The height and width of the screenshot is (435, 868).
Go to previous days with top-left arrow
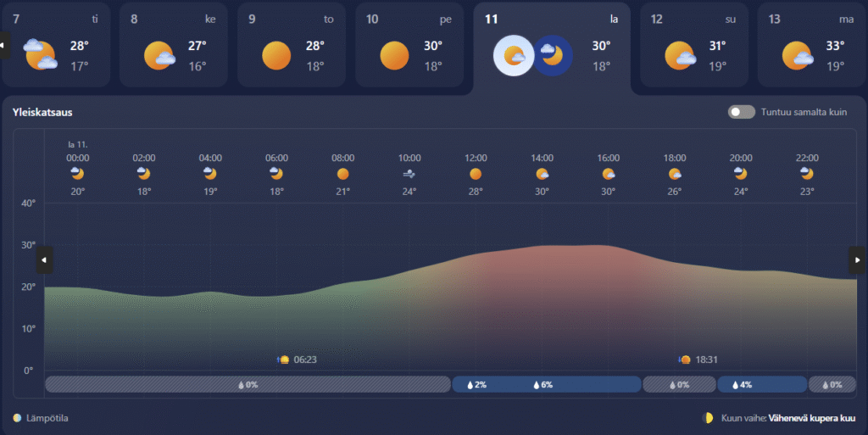coord(5,45)
